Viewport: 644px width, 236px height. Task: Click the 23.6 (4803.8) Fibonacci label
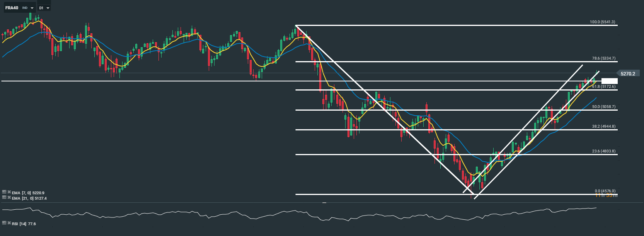point(603,151)
